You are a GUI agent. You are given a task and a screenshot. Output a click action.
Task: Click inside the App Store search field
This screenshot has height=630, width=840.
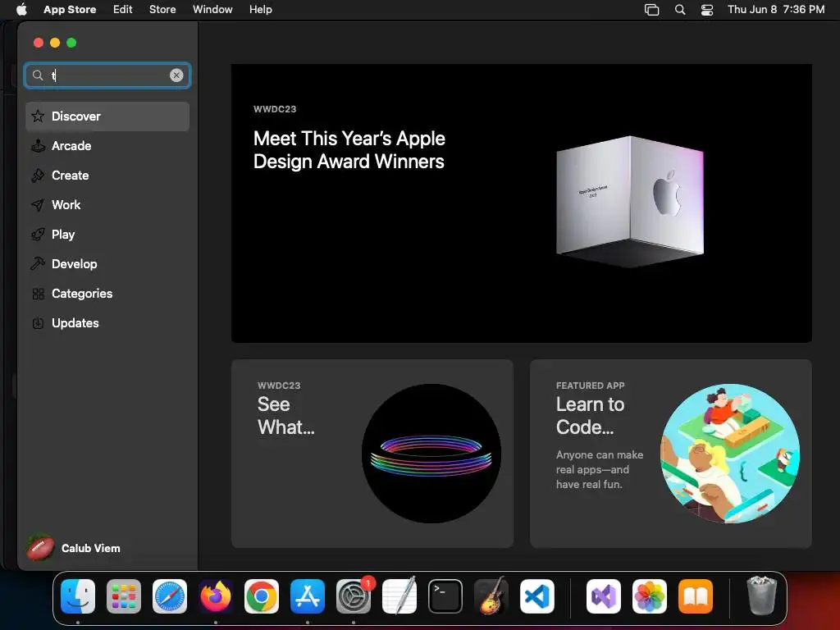click(x=107, y=75)
